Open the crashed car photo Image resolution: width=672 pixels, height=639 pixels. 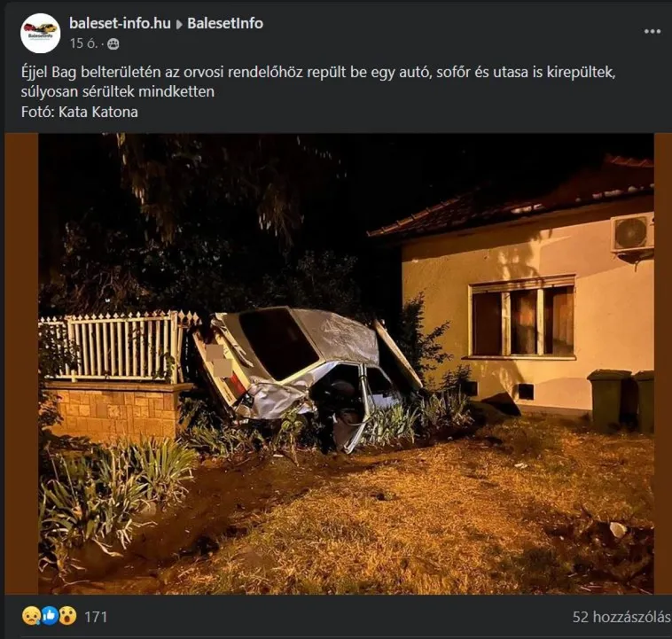pos(346,363)
